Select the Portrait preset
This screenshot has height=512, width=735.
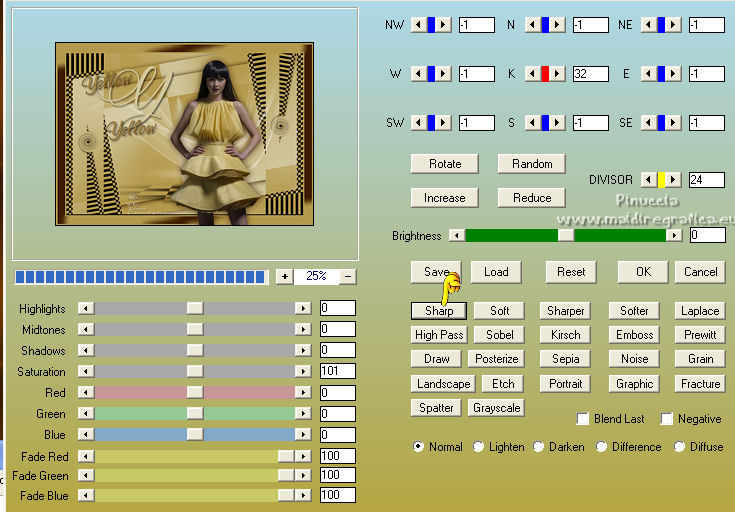click(x=565, y=384)
